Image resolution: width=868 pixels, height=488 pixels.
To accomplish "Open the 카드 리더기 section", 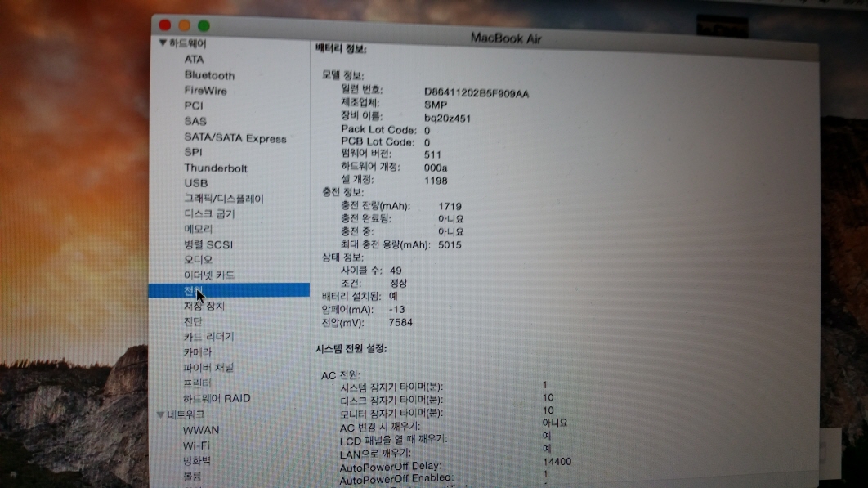I will point(208,337).
